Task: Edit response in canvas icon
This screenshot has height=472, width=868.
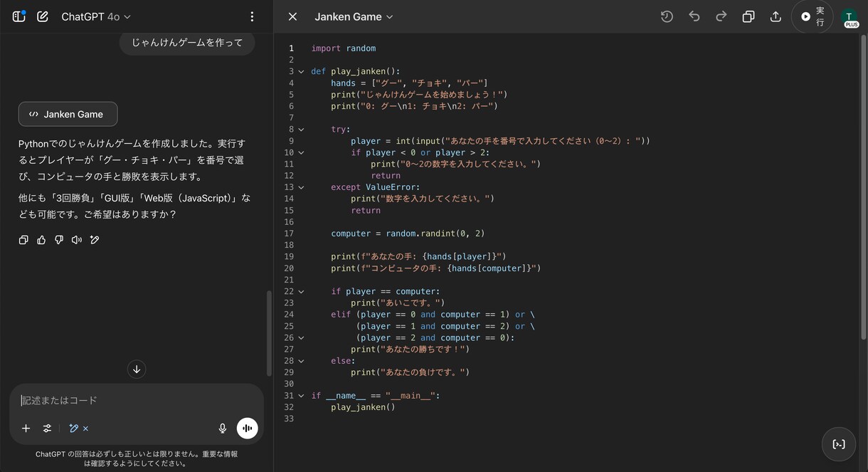Action: (x=95, y=240)
